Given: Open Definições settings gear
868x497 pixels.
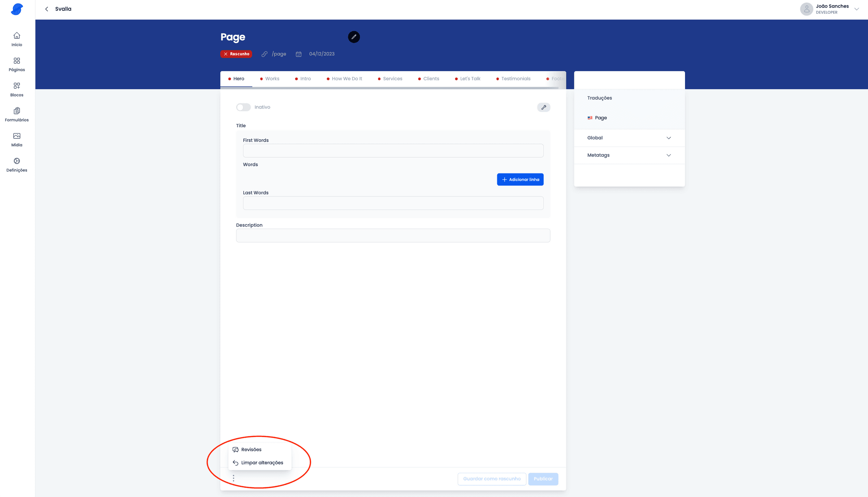Looking at the screenshot, I should point(17,161).
